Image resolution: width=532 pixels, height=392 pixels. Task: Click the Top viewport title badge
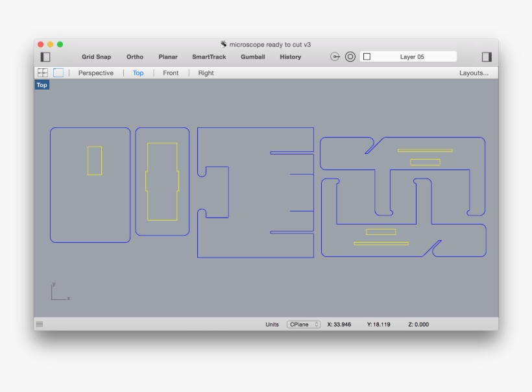click(x=42, y=84)
